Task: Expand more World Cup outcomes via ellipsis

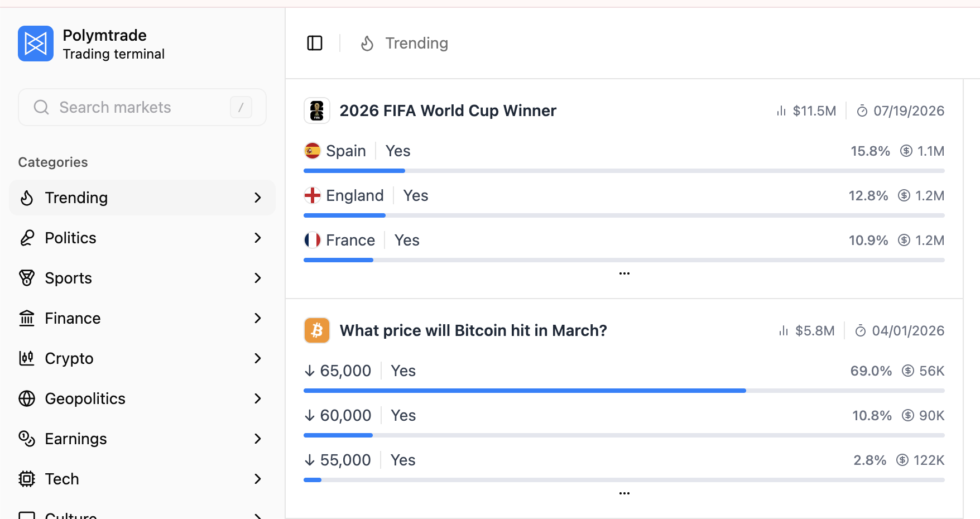Action: pos(624,273)
